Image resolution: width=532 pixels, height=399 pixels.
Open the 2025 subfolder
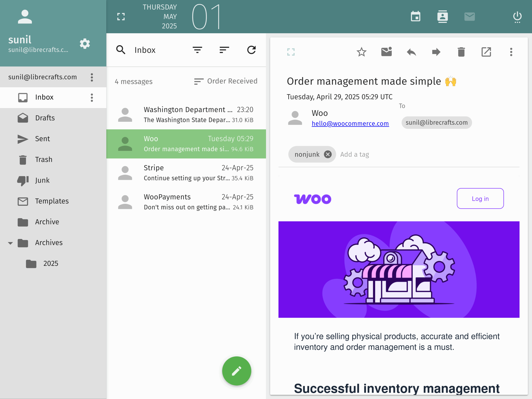tap(53, 264)
